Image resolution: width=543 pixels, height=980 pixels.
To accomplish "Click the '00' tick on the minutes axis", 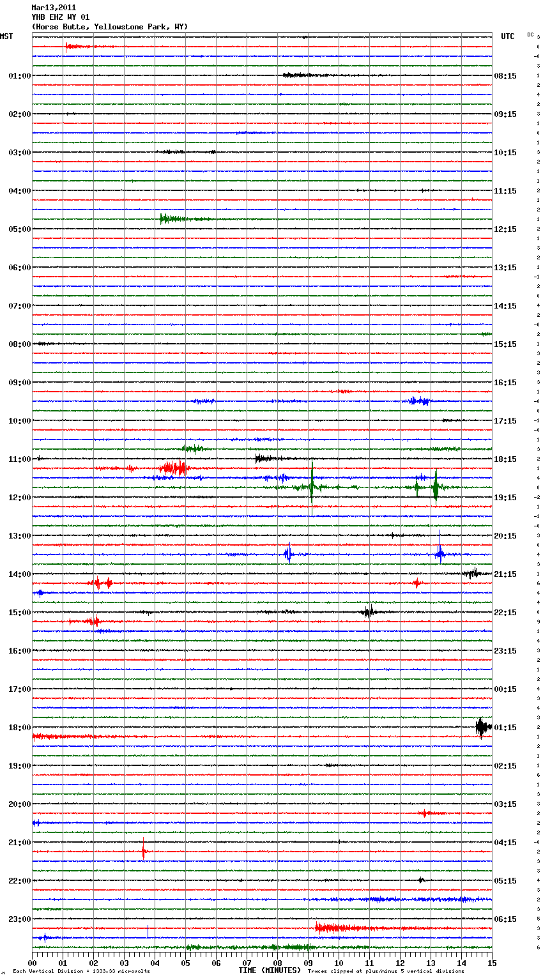I will [32, 963].
